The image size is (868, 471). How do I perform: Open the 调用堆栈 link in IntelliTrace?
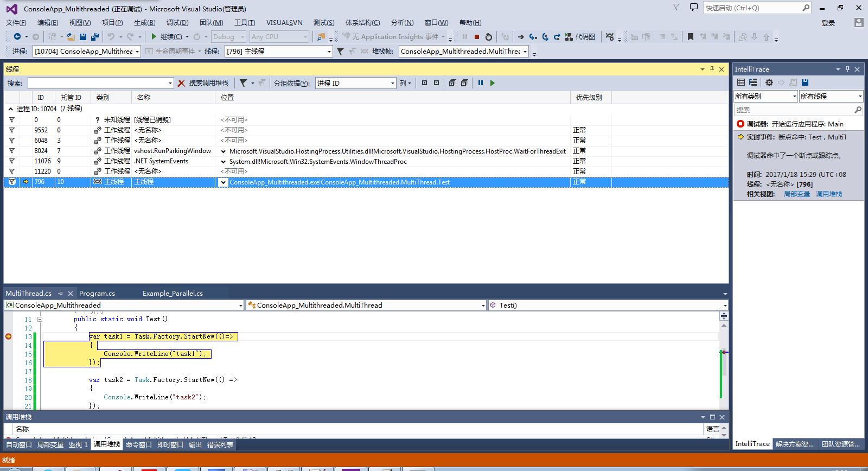click(x=829, y=194)
